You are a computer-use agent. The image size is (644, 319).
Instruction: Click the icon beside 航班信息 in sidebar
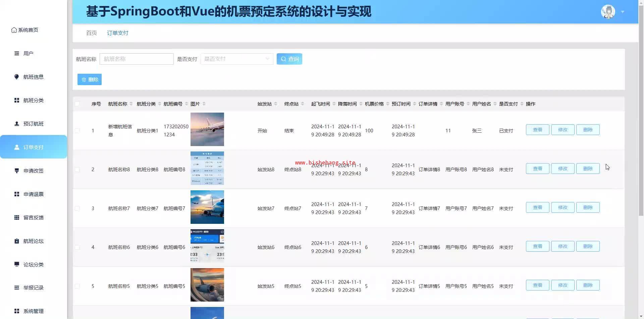(17, 77)
